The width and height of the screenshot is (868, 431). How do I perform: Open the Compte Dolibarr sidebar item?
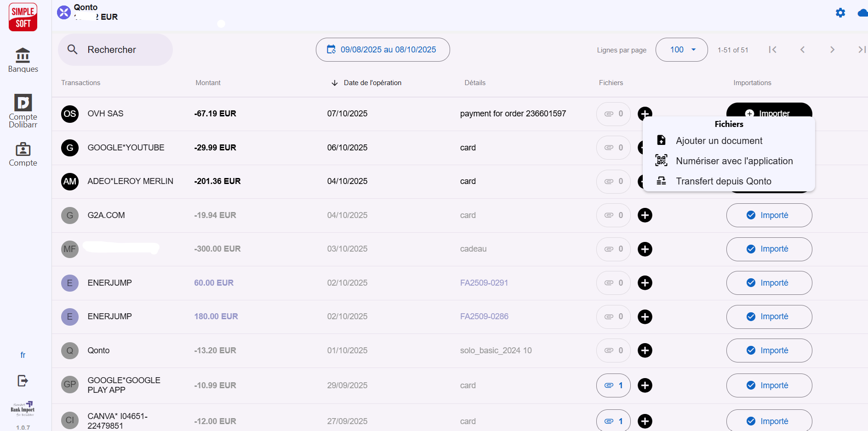coord(23,110)
